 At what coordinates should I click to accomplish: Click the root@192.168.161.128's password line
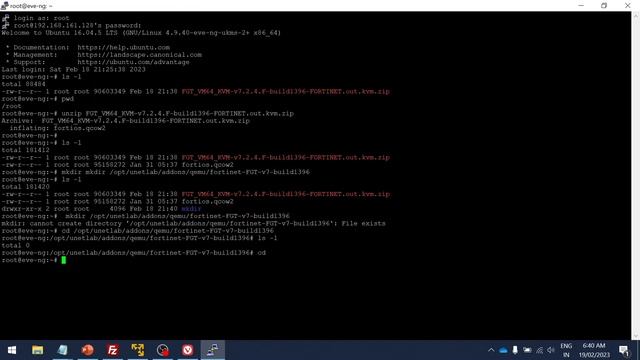[78, 25]
